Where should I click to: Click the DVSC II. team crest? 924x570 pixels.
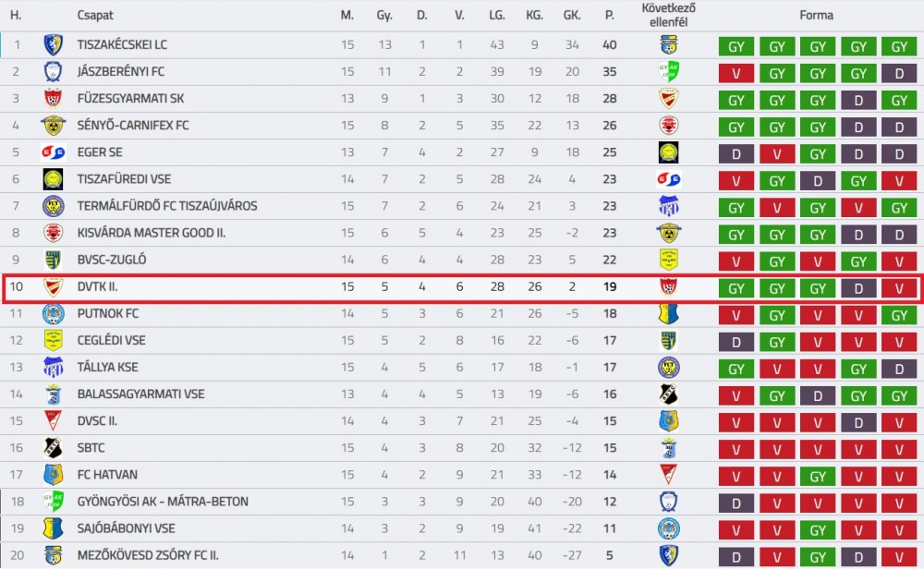click(53, 421)
